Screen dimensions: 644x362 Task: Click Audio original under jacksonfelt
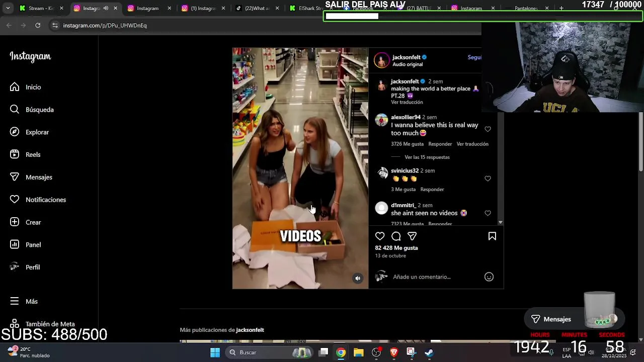tap(407, 65)
